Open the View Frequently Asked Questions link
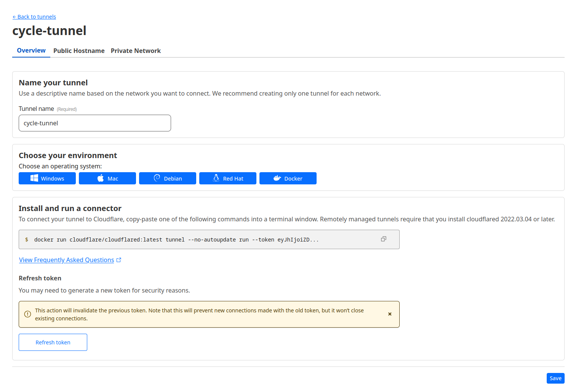 (x=67, y=260)
